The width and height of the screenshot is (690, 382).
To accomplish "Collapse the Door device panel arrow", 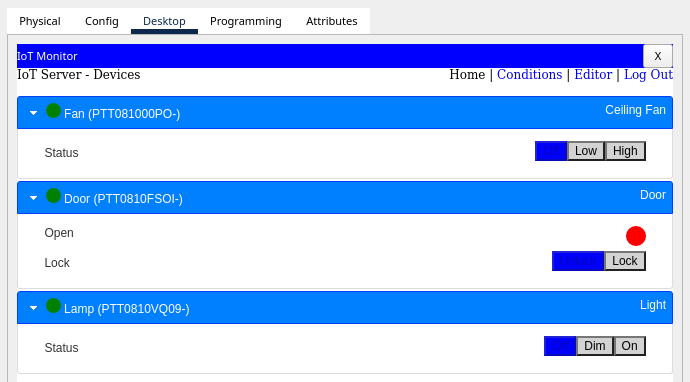I will point(33,198).
